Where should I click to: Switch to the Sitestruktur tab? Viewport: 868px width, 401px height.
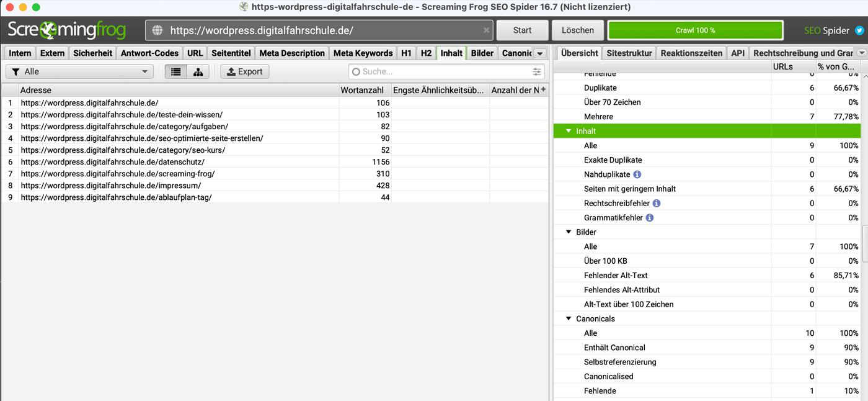pos(629,53)
